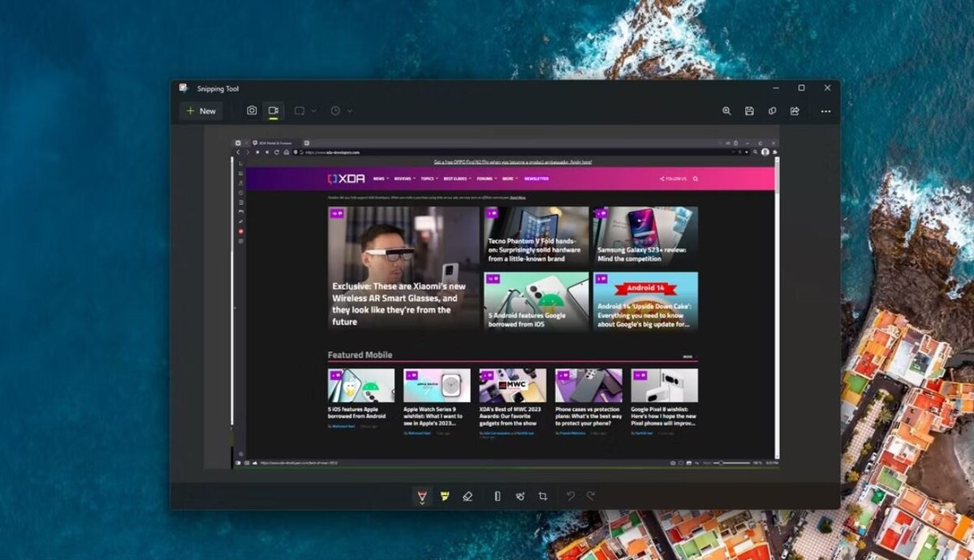Enable Touch writing tool
The width and height of the screenshot is (974, 560).
(x=520, y=496)
